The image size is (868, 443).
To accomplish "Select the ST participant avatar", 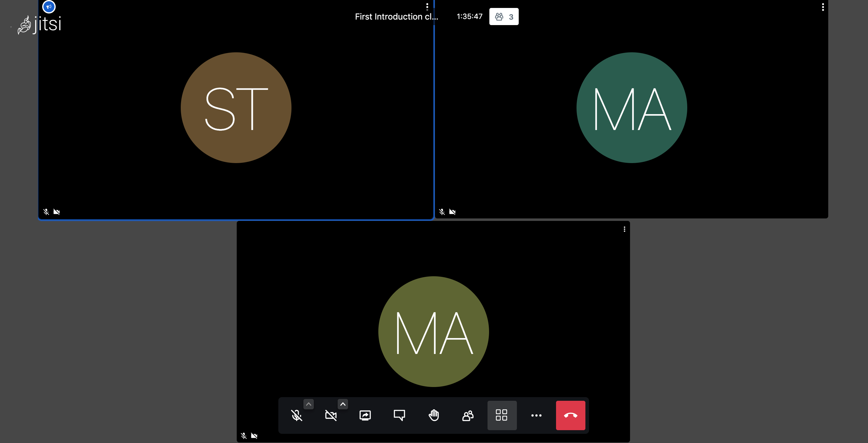I will click(236, 108).
